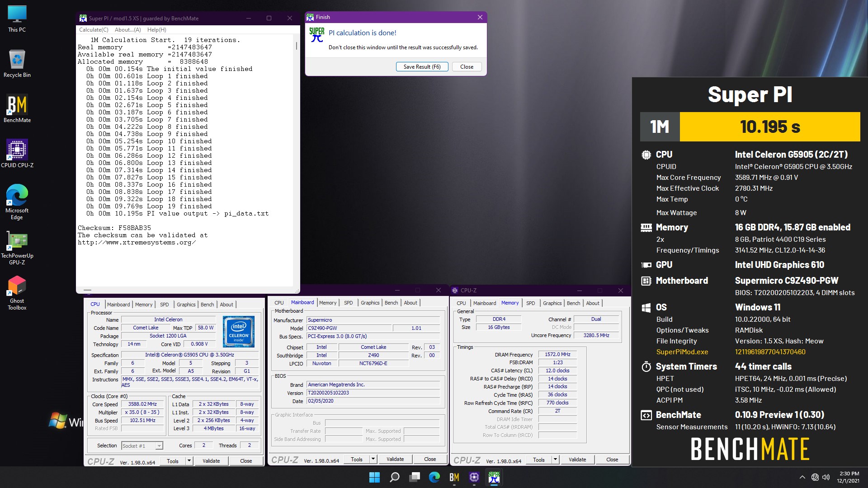Click BenchMate icon in taskbar
This screenshot has height=488, width=868.
click(454, 477)
